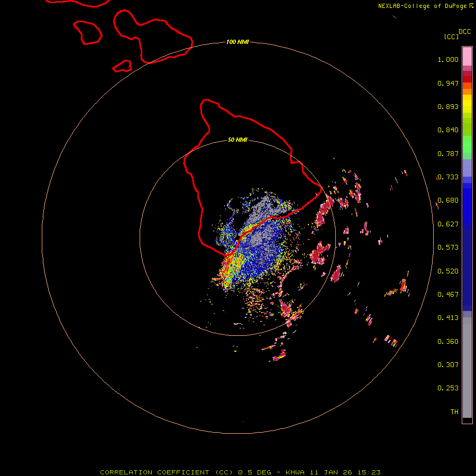Click the 100 NMI range ring label
The image size is (476, 476).
pyautogui.click(x=237, y=42)
